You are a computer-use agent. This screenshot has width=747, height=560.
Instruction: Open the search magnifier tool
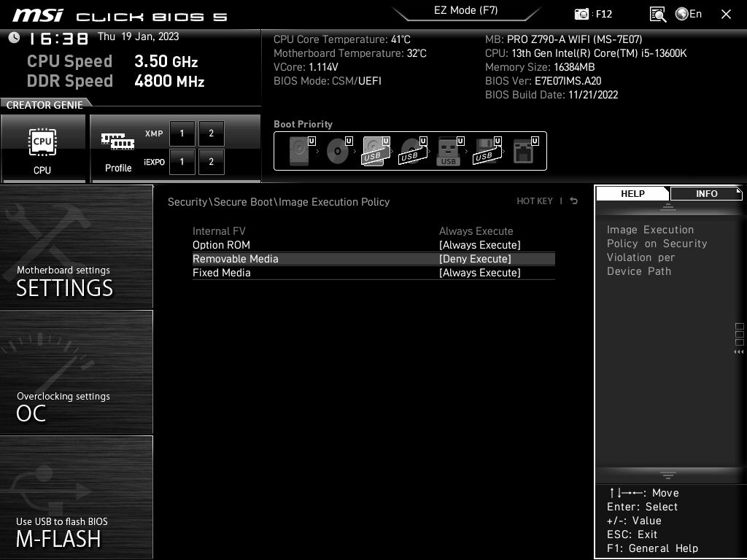pos(657,14)
